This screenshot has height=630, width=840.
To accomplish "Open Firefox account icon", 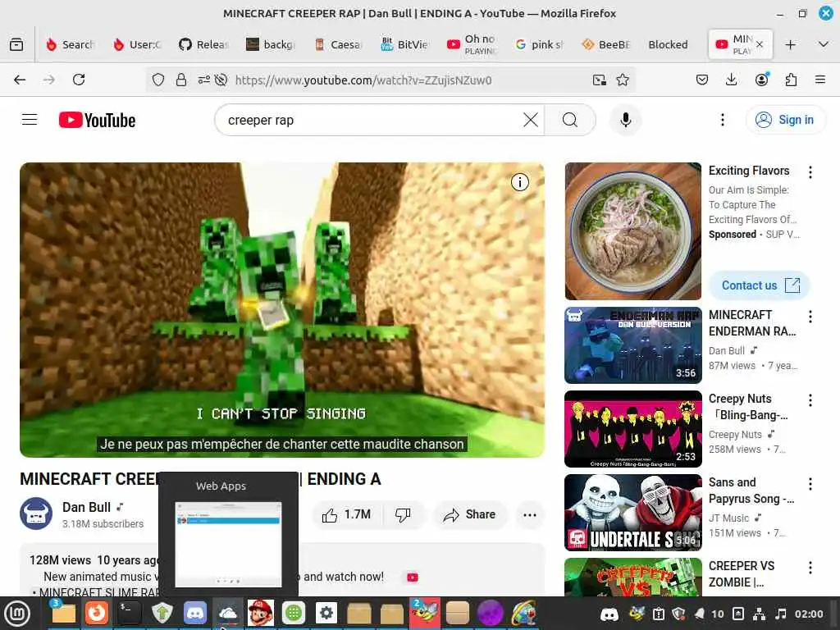I will pyautogui.click(x=761, y=80).
